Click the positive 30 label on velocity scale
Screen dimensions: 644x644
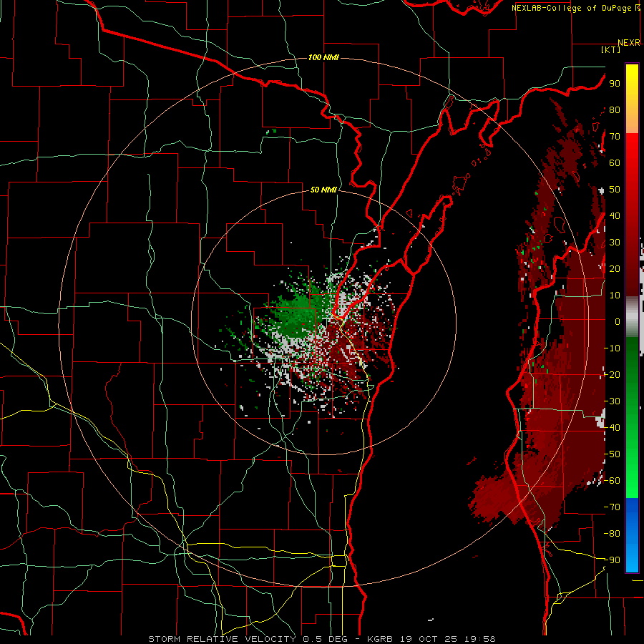[615, 243]
